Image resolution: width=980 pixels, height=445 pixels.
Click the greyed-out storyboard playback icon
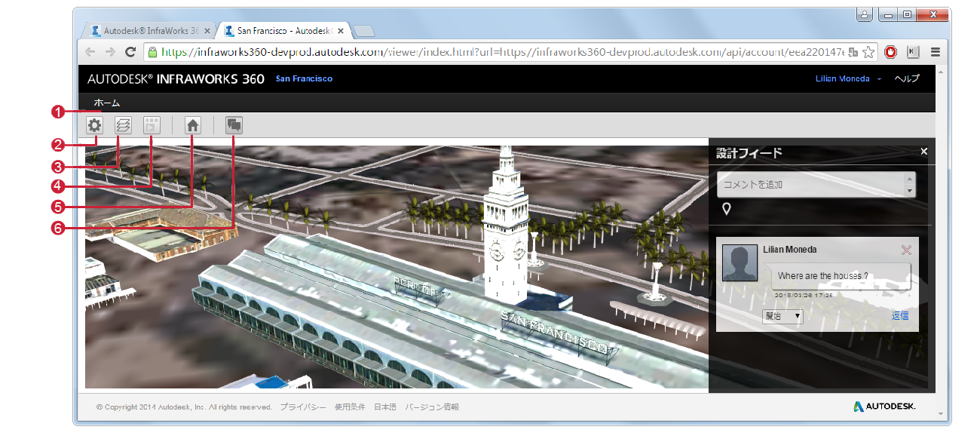click(152, 125)
